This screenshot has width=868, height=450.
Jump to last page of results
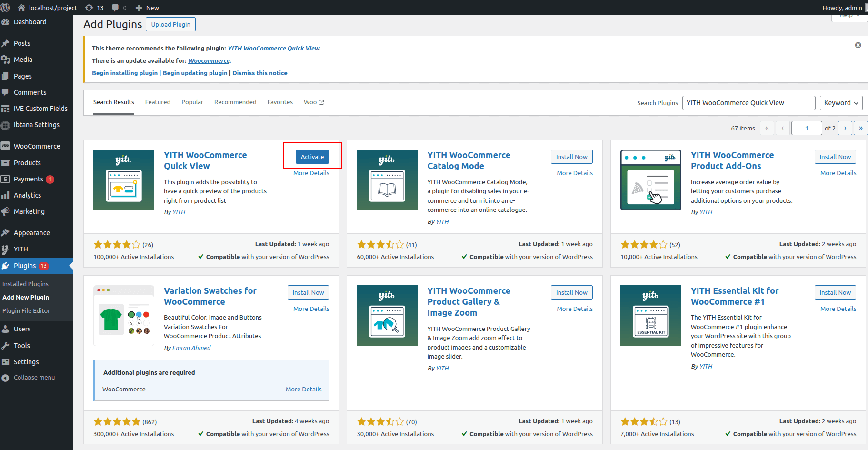[860, 128]
